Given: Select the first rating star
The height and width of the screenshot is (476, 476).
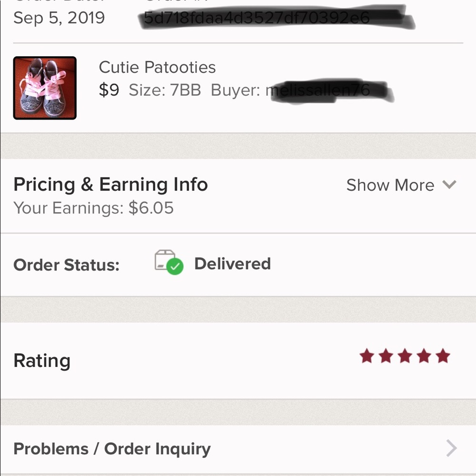Looking at the screenshot, I should coord(367,356).
